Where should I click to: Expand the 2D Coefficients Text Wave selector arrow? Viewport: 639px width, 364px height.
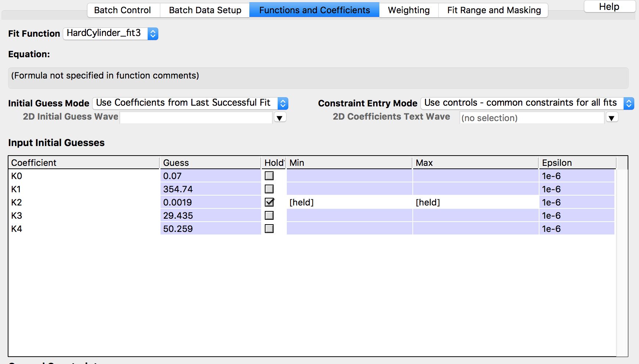pyautogui.click(x=612, y=117)
